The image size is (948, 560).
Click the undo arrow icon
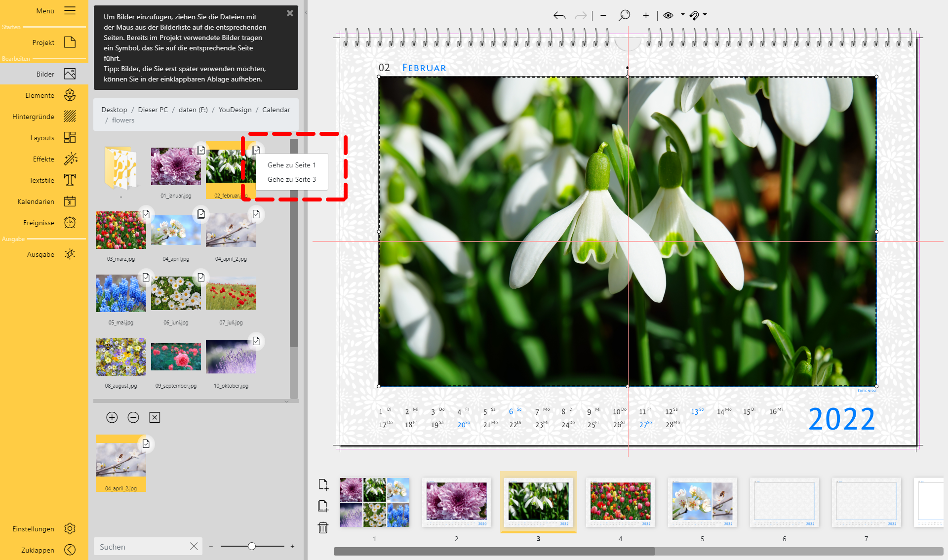coord(559,16)
